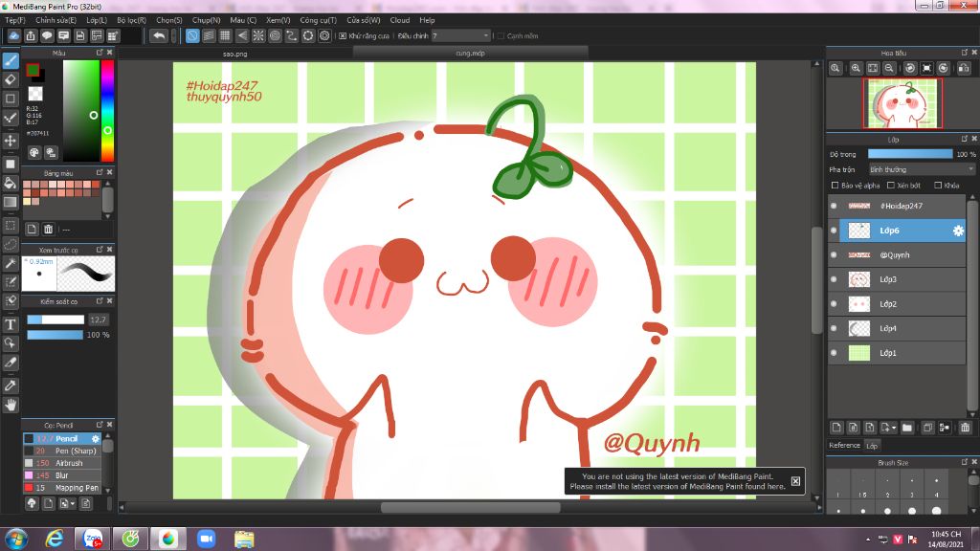Enable curve snap guide
This screenshot has height=551, width=980.
tap(291, 36)
